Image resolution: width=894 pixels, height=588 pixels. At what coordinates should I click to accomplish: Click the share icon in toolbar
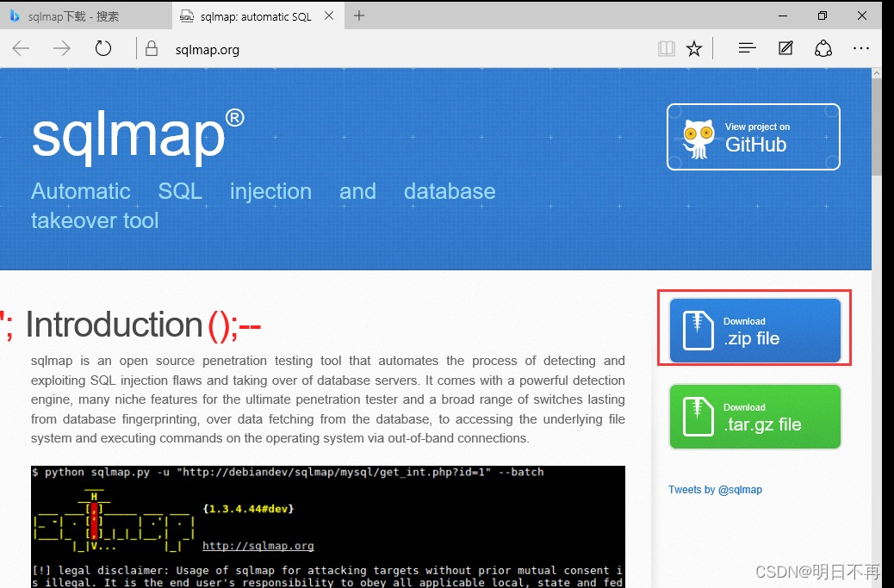(823, 48)
